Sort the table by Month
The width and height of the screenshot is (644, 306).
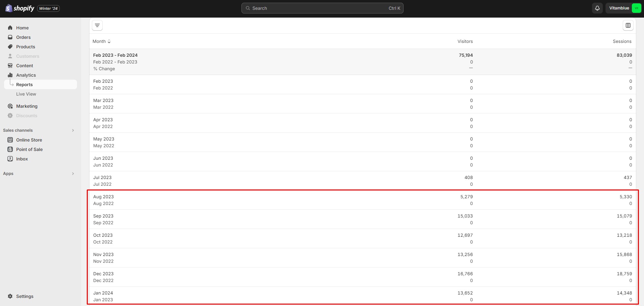tap(102, 41)
